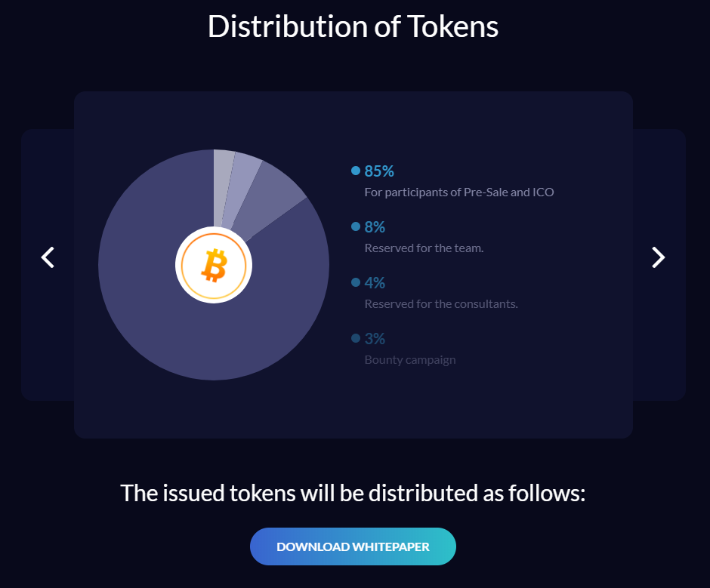Click the 3% legend value
Image resolution: width=710 pixels, height=588 pixels.
[x=375, y=339]
